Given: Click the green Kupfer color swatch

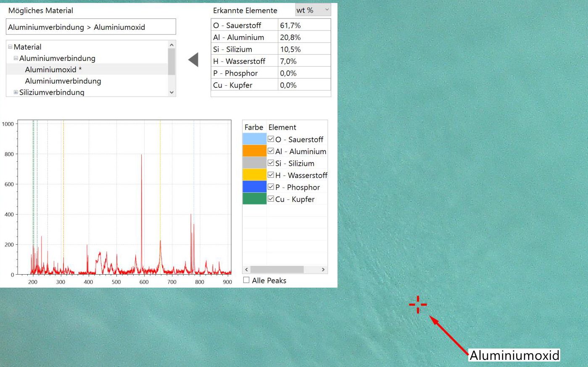Looking at the screenshot, I should (254, 199).
